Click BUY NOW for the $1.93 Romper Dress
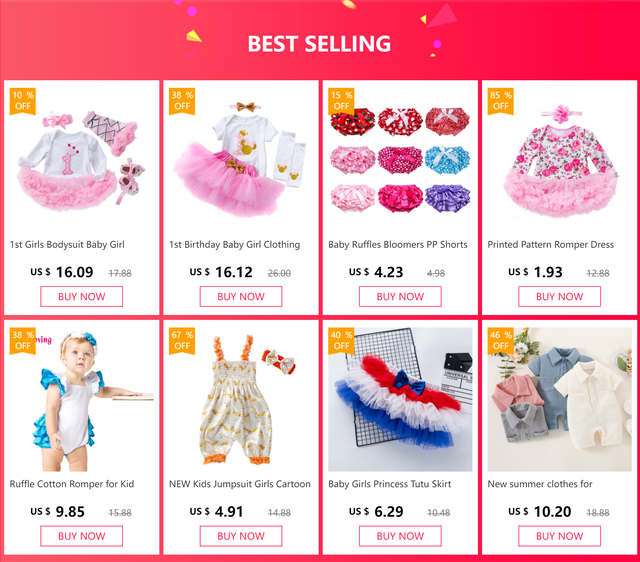The image size is (640, 562). (x=560, y=296)
